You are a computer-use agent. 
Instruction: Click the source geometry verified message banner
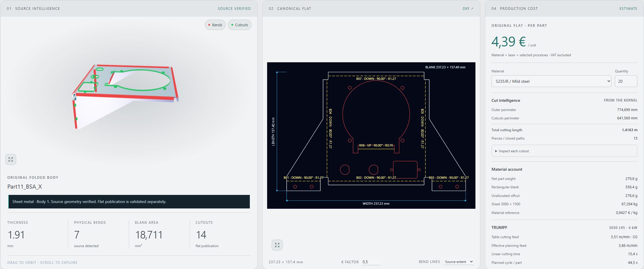point(129,202)
